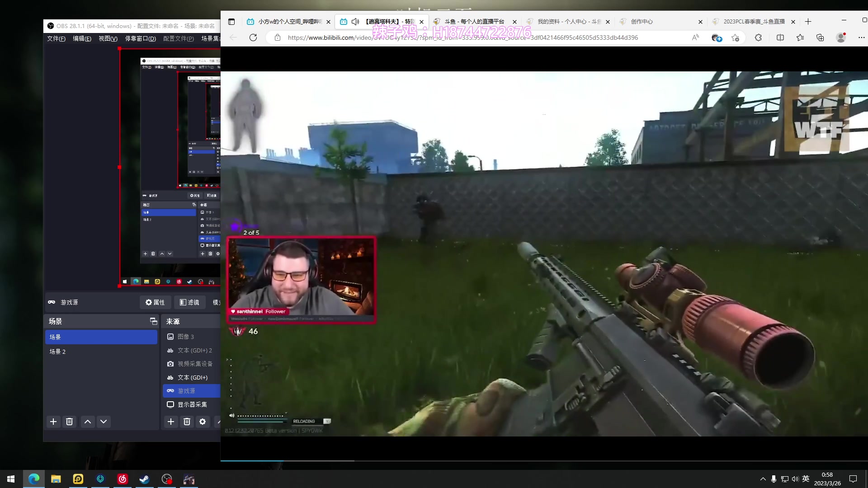
Task: Show hidden system tray icons
Action: [763, 479]
